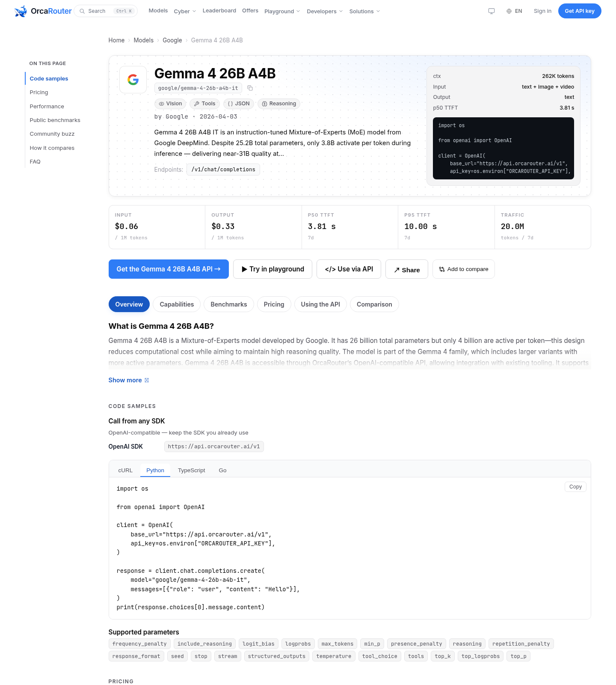The height and width of the screenshot is (685, 616).
Task: Toggle the monitor theme icon
Action: (x=492, y=11)
